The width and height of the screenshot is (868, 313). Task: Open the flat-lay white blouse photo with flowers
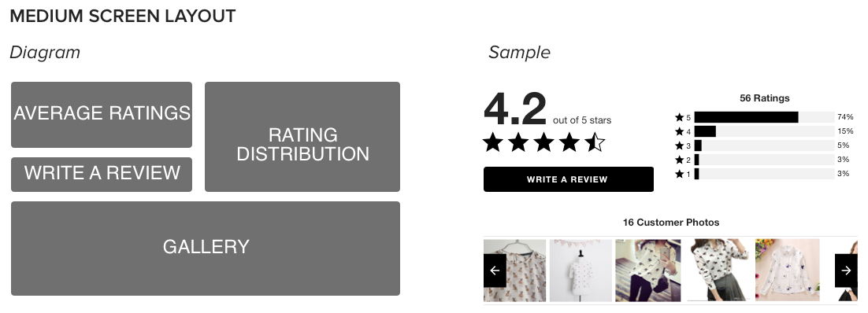pyautogui.click(x=787, y=271)
